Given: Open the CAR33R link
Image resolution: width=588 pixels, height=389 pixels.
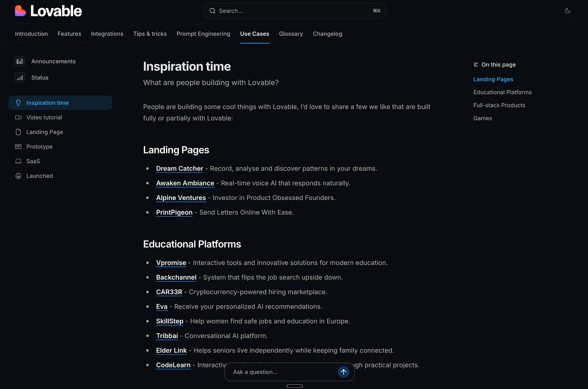Looking at the screenshot, I should point(169,292).
